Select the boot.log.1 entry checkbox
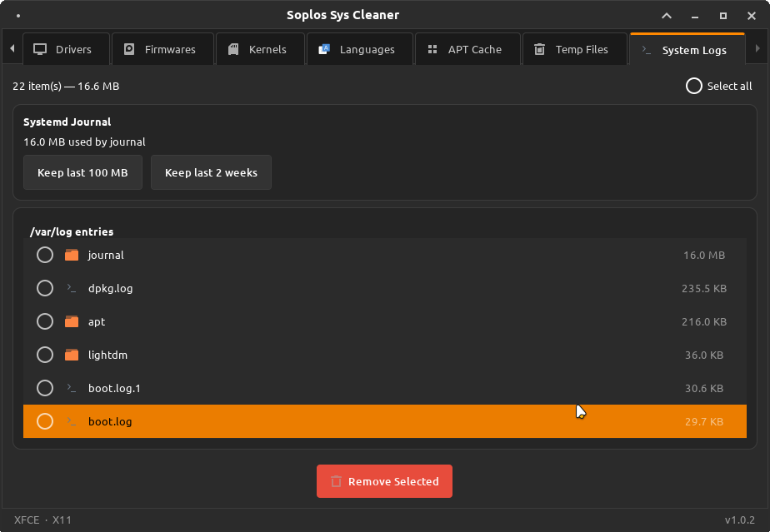This screenshot has height=532, width=770. (45, 388)
